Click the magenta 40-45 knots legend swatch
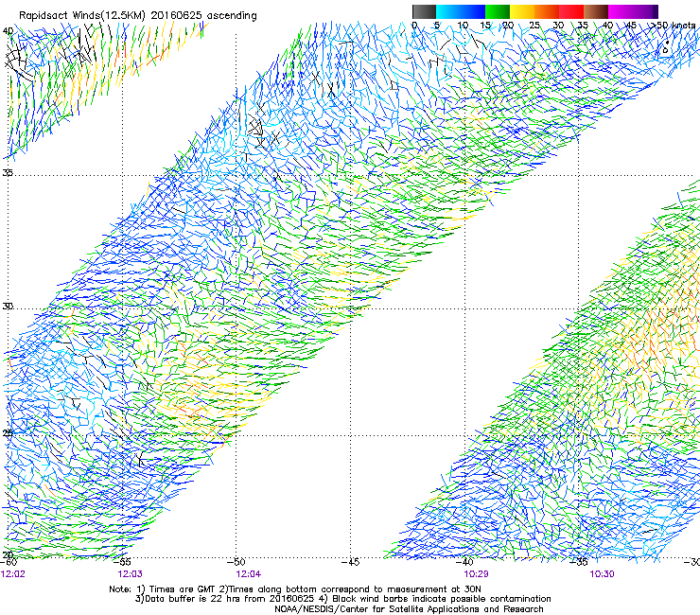Screen dimensions: 700x615 pyautogui.click(x=621, y=11)
